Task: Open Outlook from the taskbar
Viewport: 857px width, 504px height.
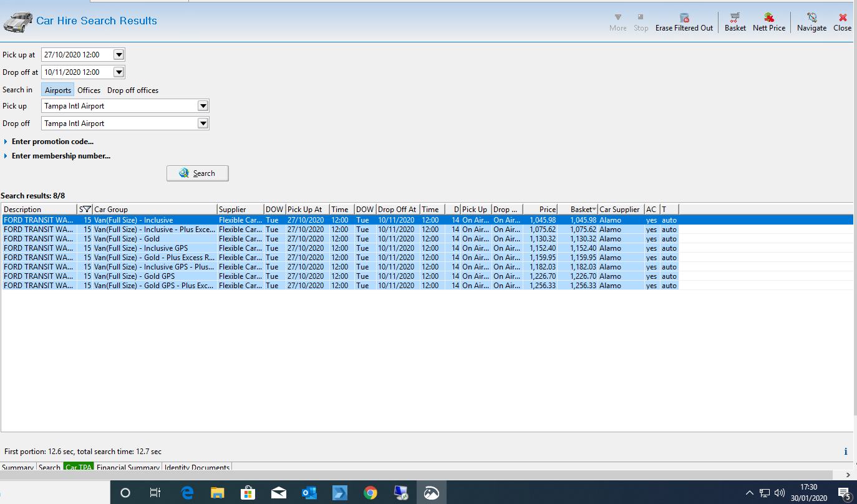Action: click(309, 493)
